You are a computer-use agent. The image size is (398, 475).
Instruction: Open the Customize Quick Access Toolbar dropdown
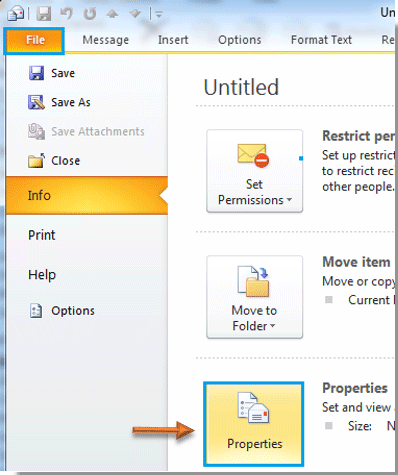(159, 14)
